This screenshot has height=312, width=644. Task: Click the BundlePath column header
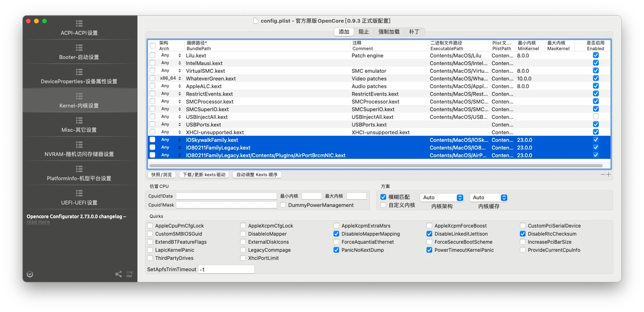click(267, 45)
